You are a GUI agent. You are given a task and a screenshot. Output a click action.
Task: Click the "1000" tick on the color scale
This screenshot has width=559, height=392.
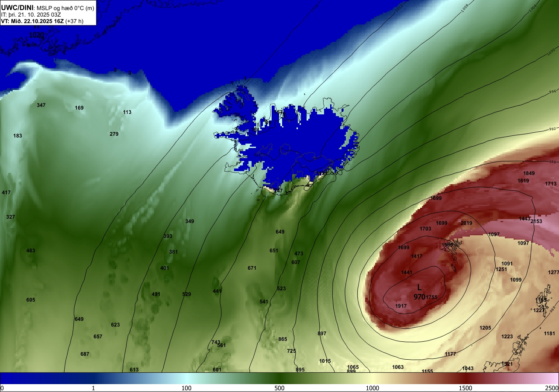pos(372,388)
